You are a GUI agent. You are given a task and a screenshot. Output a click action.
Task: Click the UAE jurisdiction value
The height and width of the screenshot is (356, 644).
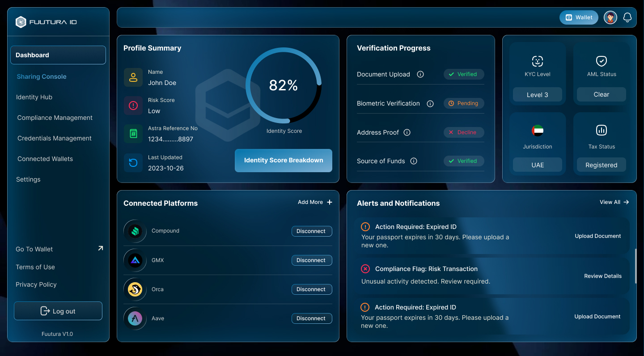click(x=538, y=165)
